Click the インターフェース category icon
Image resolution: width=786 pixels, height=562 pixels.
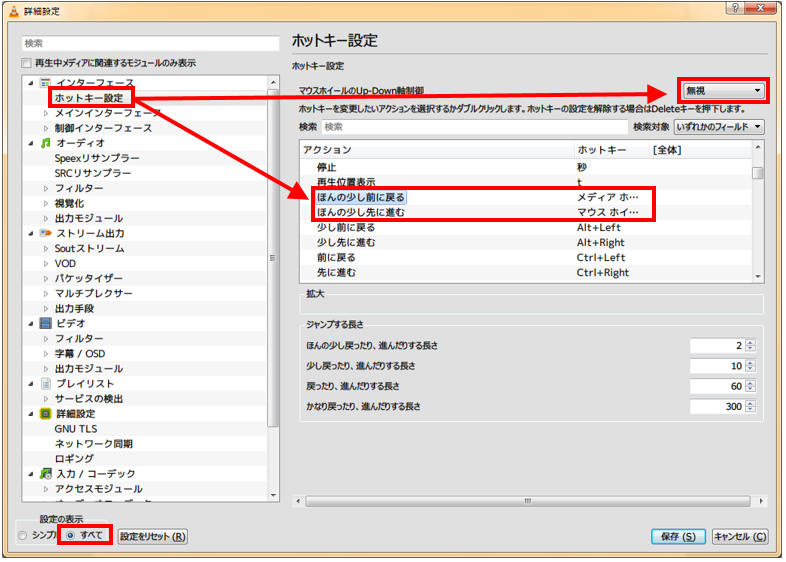[x=45, y=83]
